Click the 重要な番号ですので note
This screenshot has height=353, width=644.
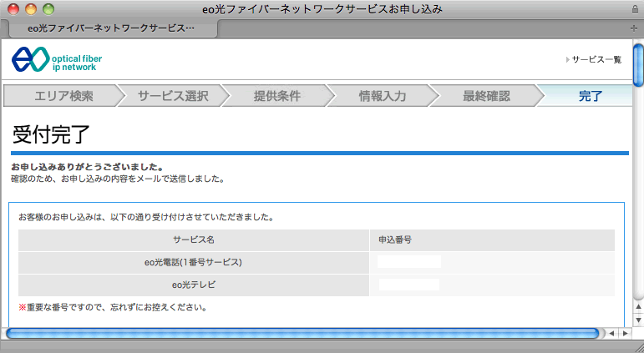point(113,307)
